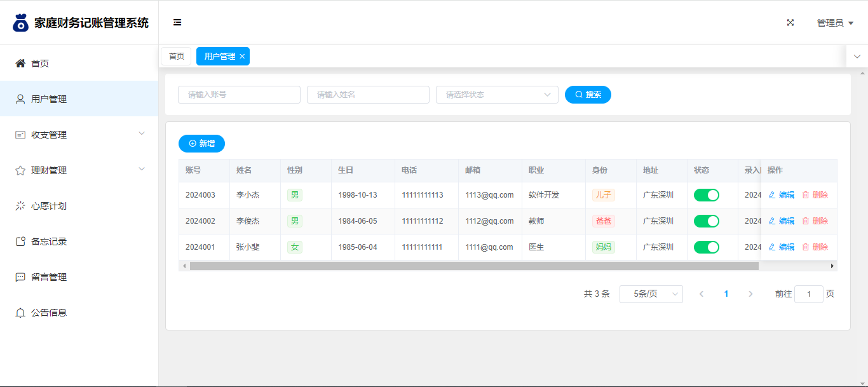
Task: Click the fullscreen toggle icon in header
Action: 790,22
